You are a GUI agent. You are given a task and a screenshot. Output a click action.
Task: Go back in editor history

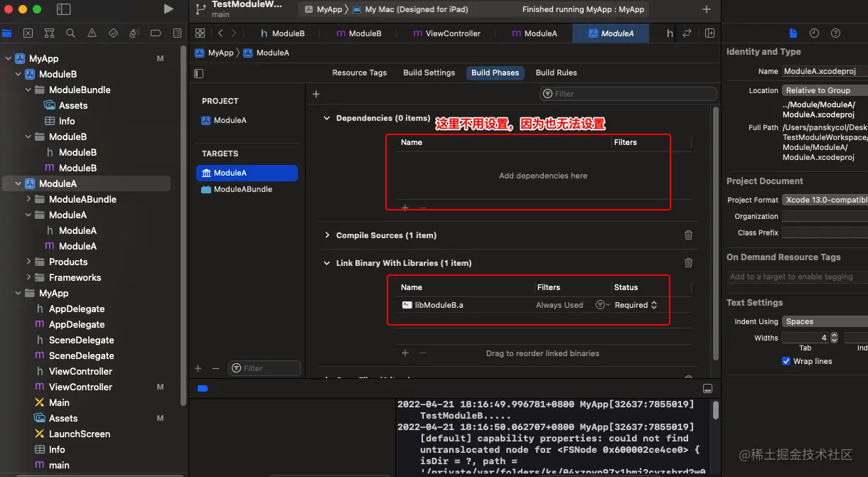(x=220, y=33)
